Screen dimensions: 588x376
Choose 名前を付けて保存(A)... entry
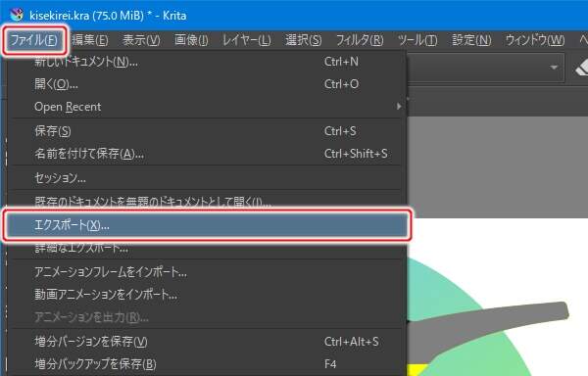[208, 154]
